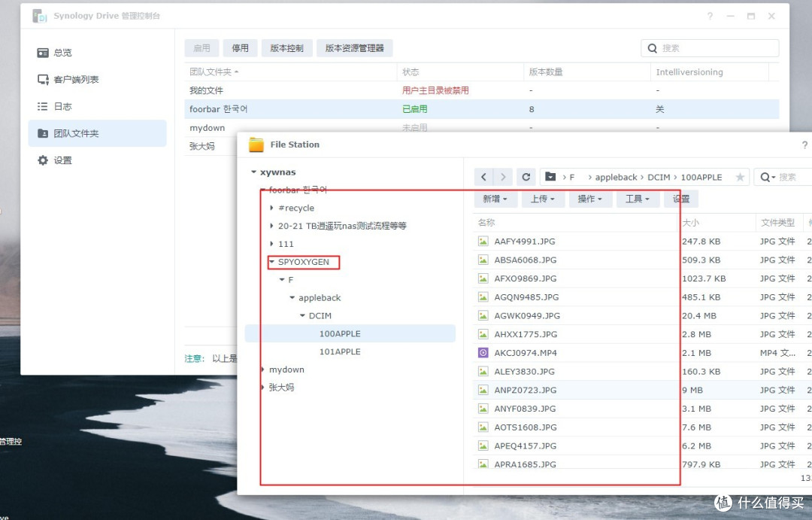Expand the #recycle folder in the tree
The width and height of the screenshot is (812, 520).
pos(271,208)
